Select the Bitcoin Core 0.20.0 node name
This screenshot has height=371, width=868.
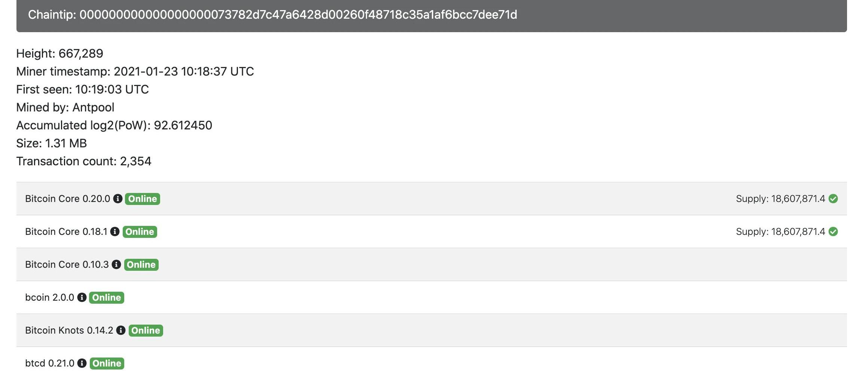click(x=68, y=199)
